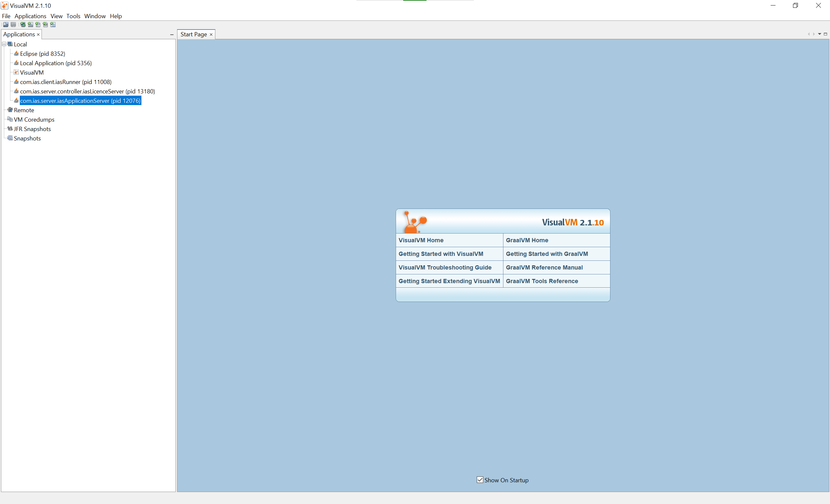Viewport: 830px width, 504px height.
Task: Click the Remote node icon
Action: pos(10,110)
